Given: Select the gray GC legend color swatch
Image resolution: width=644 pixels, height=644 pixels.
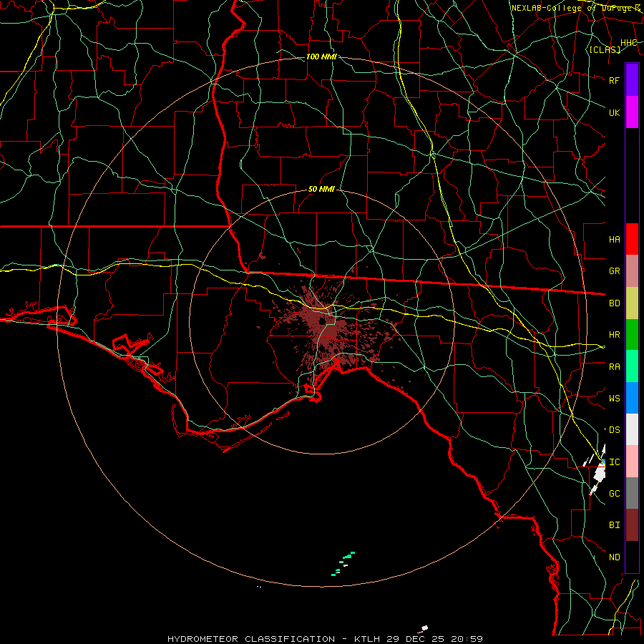Looking at the screenshot, I should point(632,493).
